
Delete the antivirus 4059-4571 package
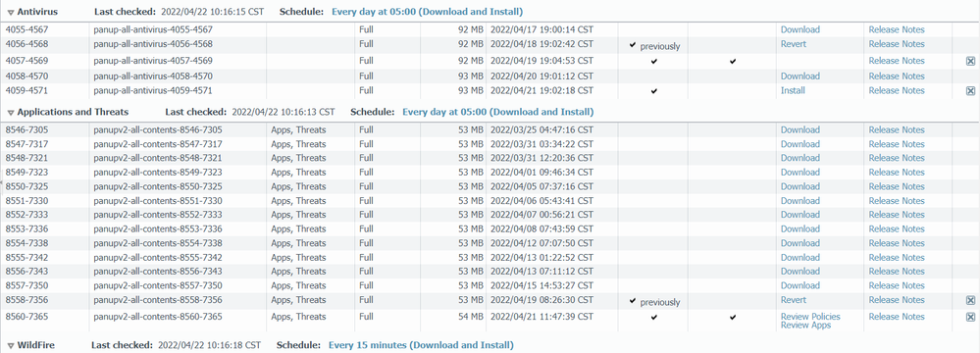click(970, 90)
